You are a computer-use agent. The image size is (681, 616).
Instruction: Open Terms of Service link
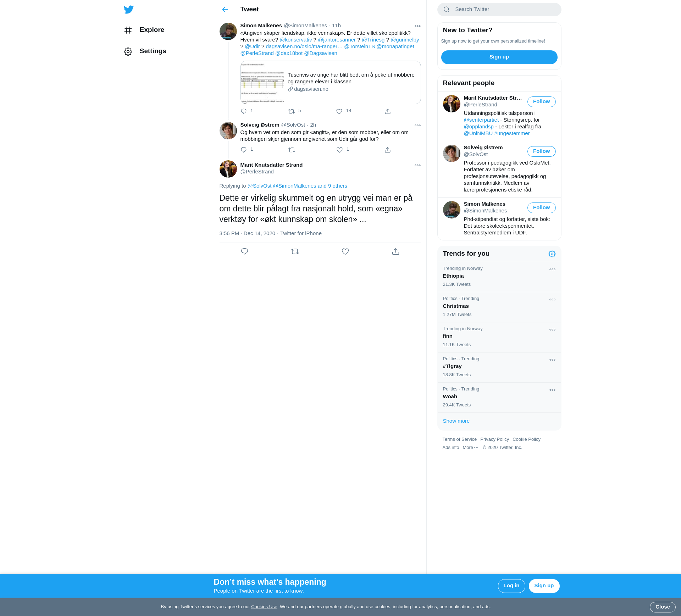click(x=459, y=439)
